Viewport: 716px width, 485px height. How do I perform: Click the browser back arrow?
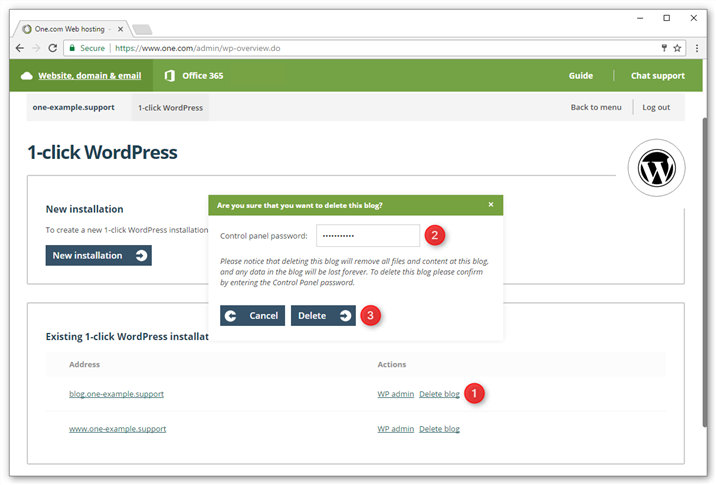tap(20, 48)
